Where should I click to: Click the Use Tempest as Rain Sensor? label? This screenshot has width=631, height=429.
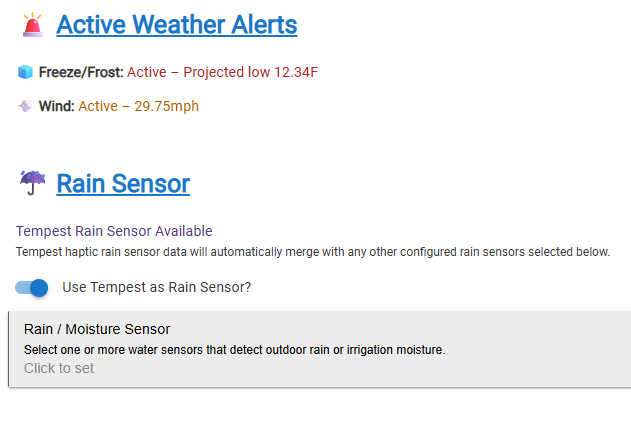157,288
